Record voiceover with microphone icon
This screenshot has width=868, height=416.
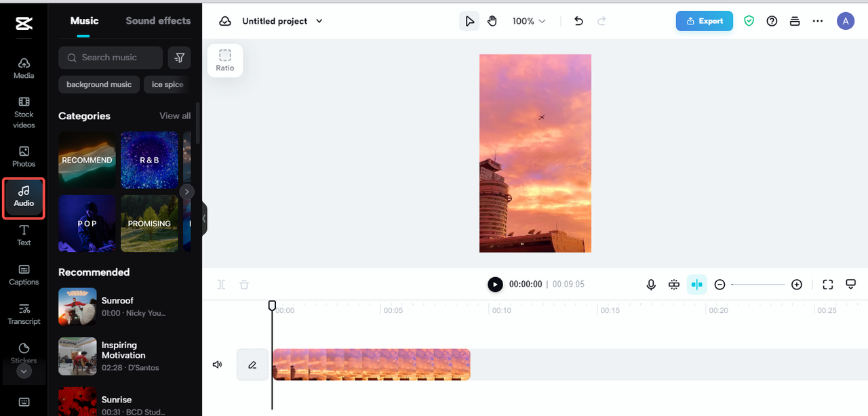651,285
